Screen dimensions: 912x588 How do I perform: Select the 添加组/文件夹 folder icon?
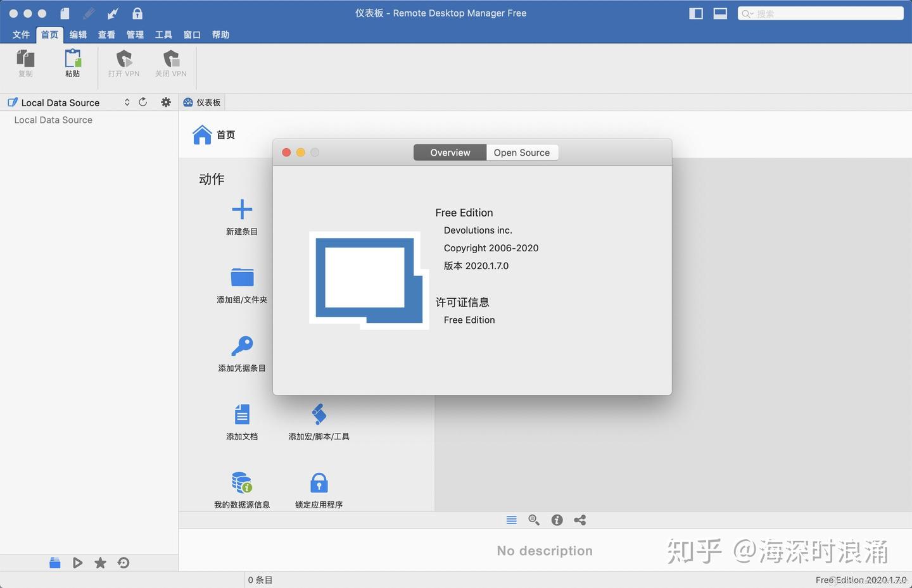tap(242, 277)
